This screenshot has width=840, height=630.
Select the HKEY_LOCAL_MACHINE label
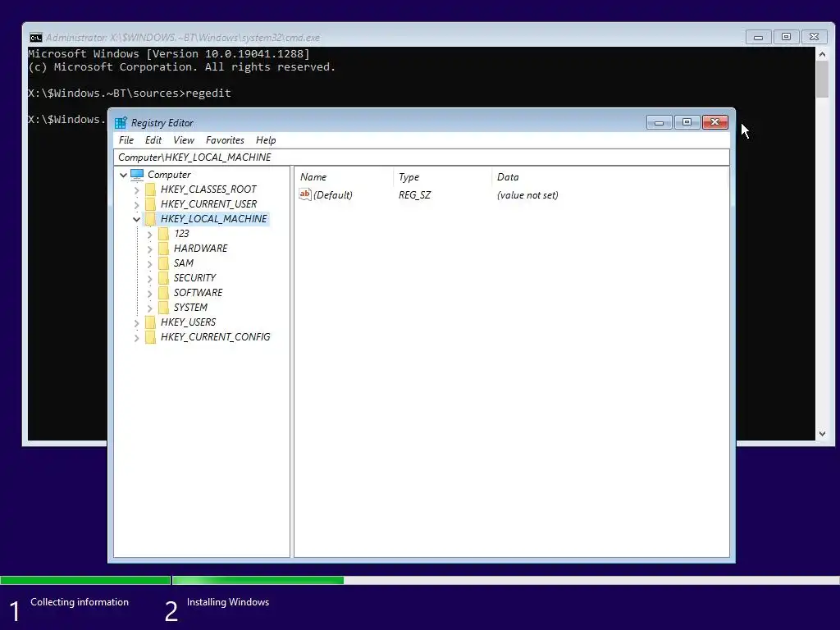pyautogui.click(x=214, y=218)
